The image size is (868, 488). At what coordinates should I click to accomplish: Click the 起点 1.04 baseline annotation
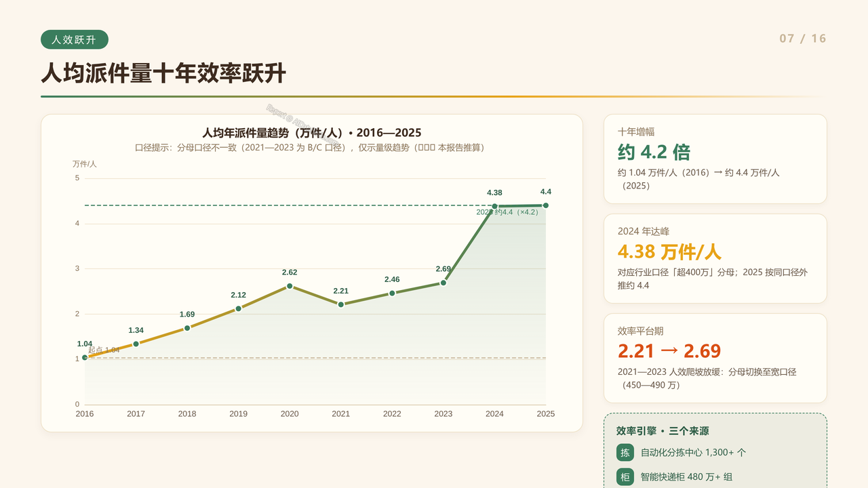[x=104, y=350]
